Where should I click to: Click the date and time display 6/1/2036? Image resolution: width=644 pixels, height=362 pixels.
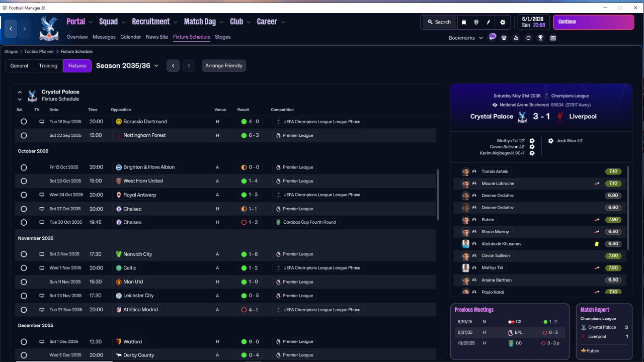tap(533, 22)
